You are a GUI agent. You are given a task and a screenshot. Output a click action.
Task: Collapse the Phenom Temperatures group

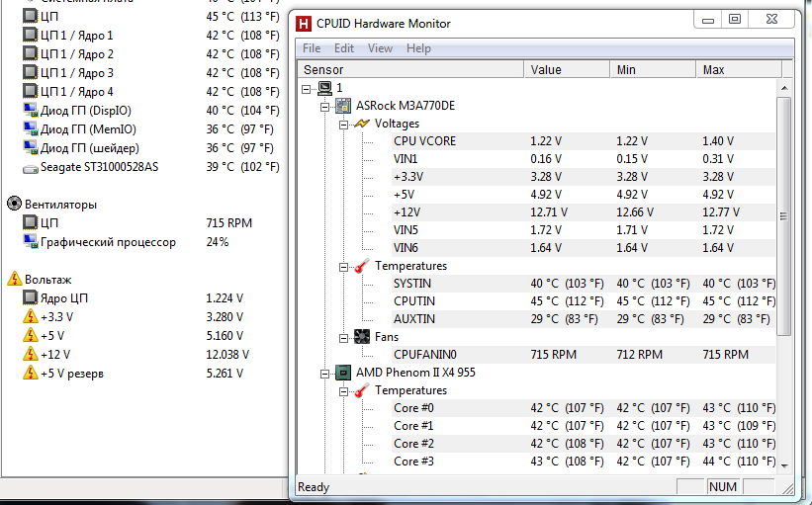click(343, 391)
